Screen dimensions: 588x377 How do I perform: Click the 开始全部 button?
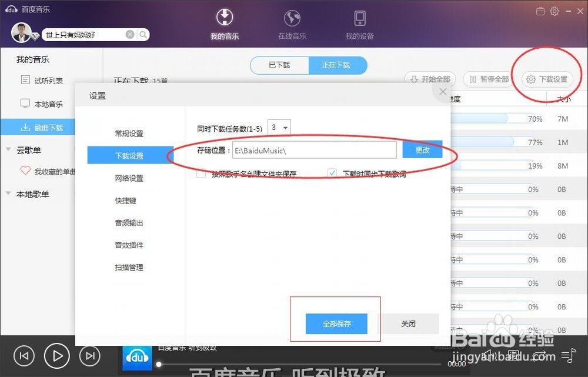tap(430, 79)
